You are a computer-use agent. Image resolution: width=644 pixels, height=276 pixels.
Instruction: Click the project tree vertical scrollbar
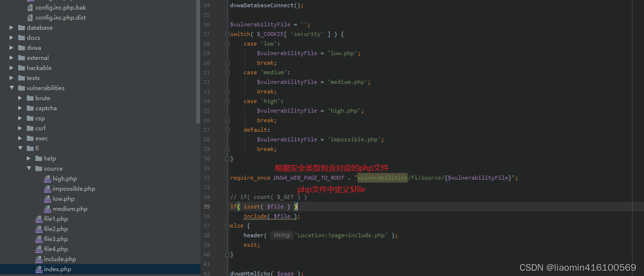point(198,62)
